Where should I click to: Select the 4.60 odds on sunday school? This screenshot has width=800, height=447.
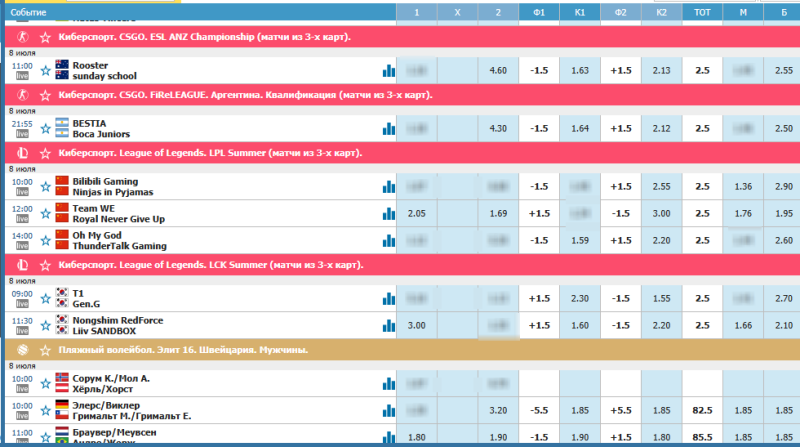coord(499,71)
